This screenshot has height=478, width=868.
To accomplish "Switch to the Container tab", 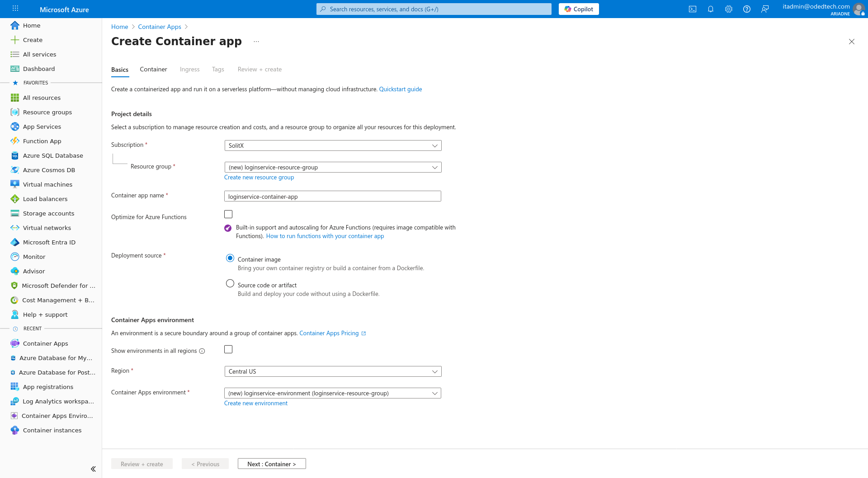I will coord(153,69).
